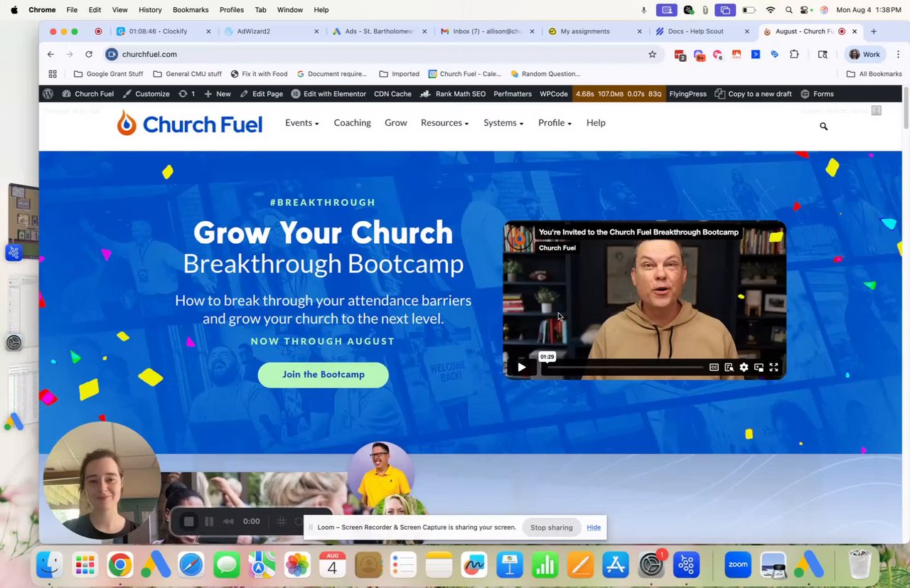Bookmark this page with the star icon
This screenshot has width=910, height=588.
(x=652, y=54)
